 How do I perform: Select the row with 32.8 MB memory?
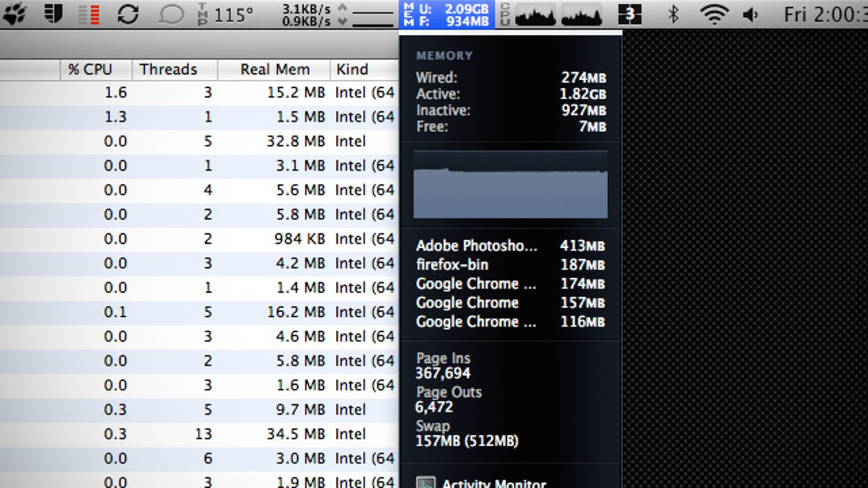point(199,142)
